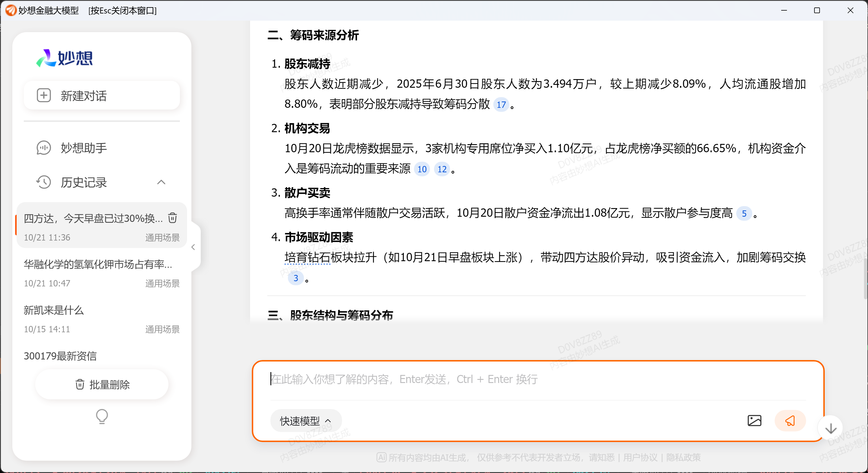
Task: Click citation reference number 17
Action: point(501,105)
